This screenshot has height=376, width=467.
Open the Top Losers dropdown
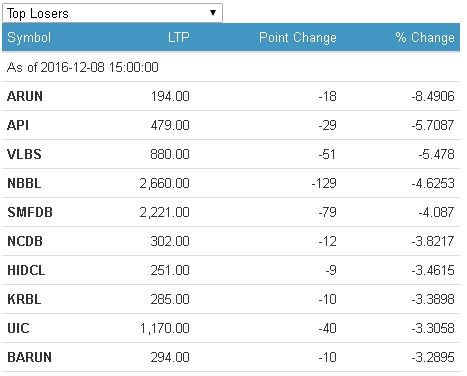[112, 13]
